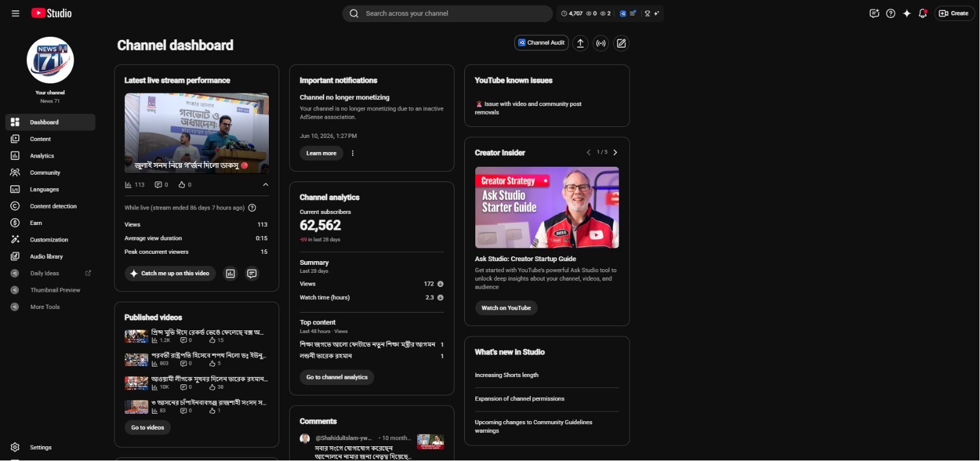The height and width of the screenshot is (461, 980).
Task: Open More Tools in sidebar
Action: pyautogui.click(x=50, y=307)
